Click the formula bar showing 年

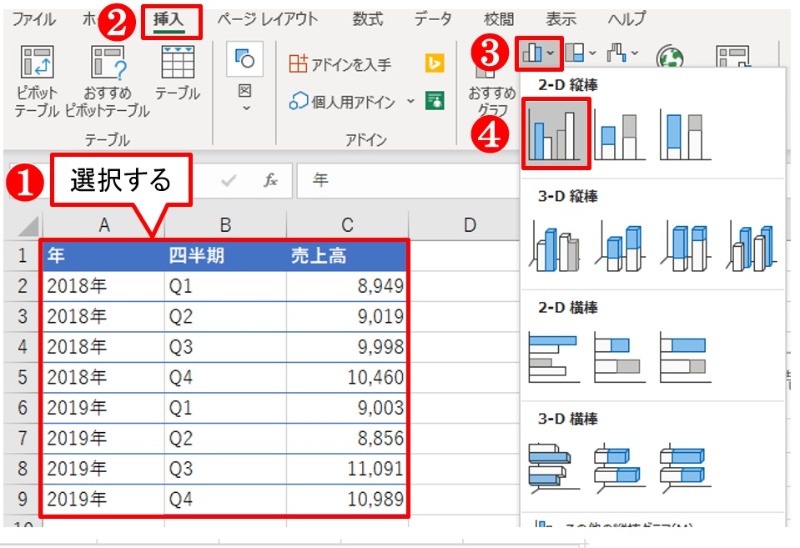click(408, 180)
